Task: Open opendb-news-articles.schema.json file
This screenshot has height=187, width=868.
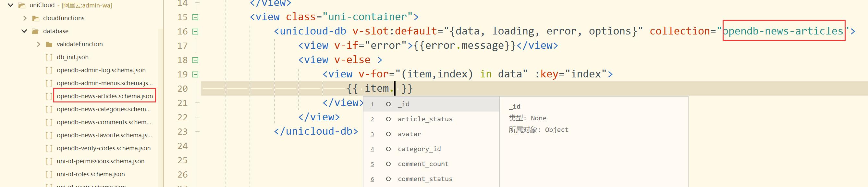Action: [105, 96]
